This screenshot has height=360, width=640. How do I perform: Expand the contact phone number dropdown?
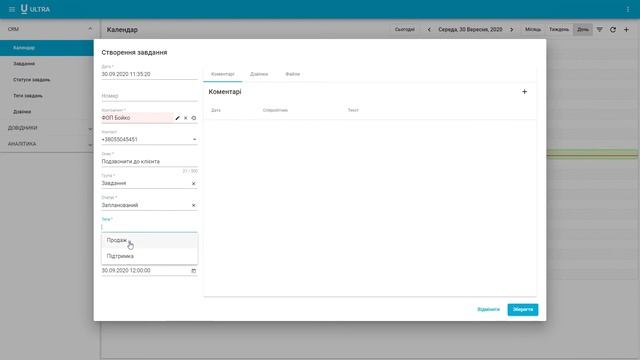[194, 140]
